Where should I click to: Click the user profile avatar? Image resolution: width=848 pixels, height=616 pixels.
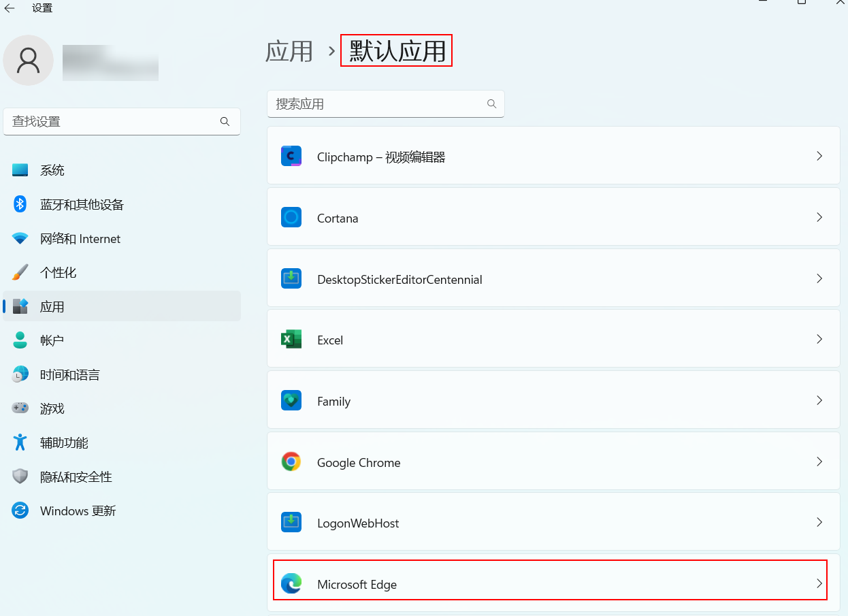click(x=29, y=61)
